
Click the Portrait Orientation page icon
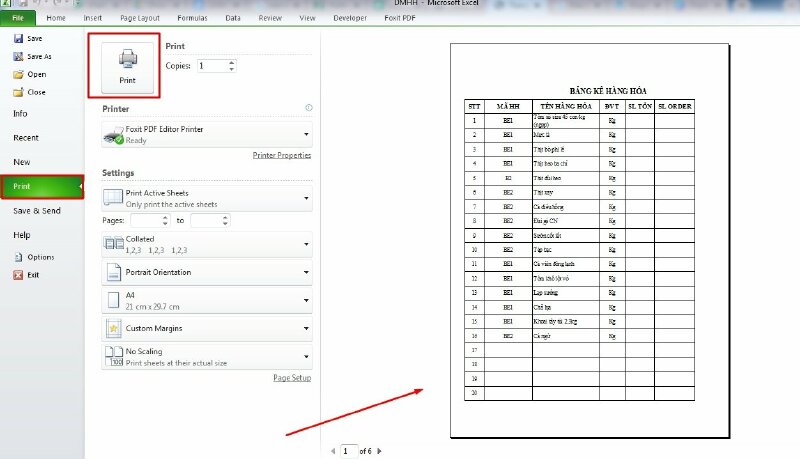pyautogui.click(x=114, y=272)
